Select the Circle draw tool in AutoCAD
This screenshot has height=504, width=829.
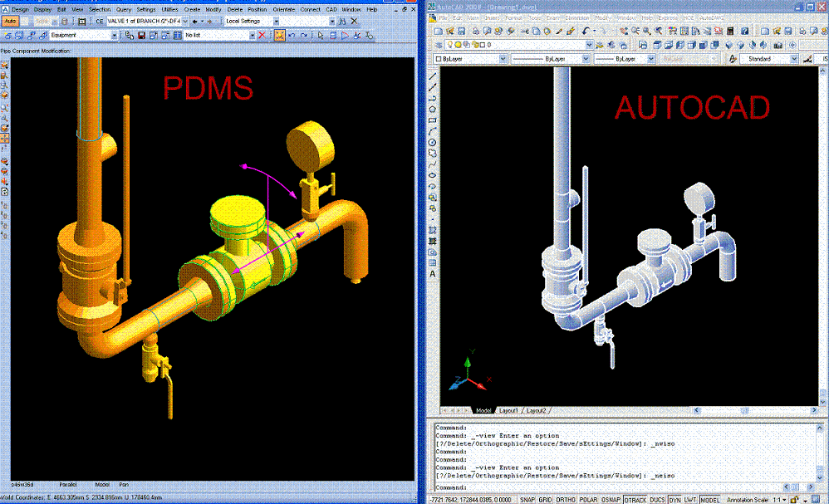pyautogui.click(x=433, y=143)
